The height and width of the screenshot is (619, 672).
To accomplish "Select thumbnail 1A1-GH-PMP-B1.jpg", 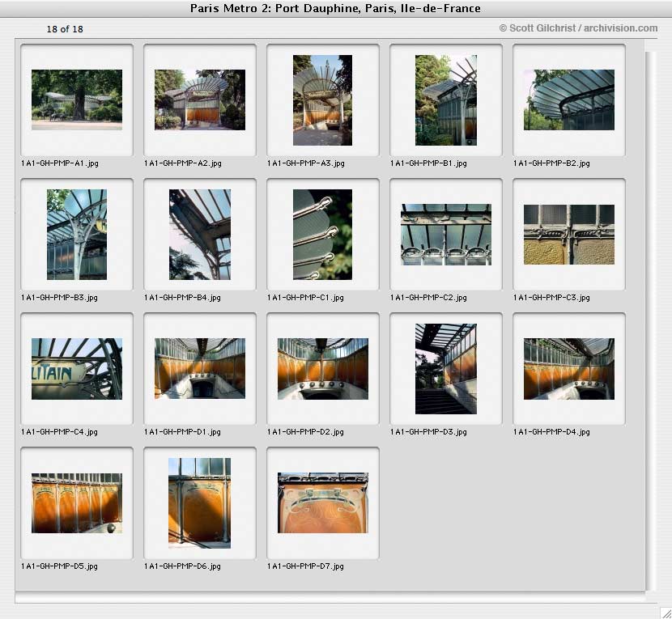I will tap(446, 100).
